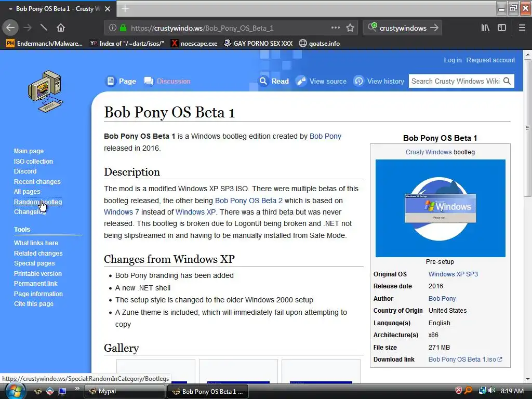Click the 8:19 AM taskbar clock
Screen dimensions: 532x399
tap(512, 391)
